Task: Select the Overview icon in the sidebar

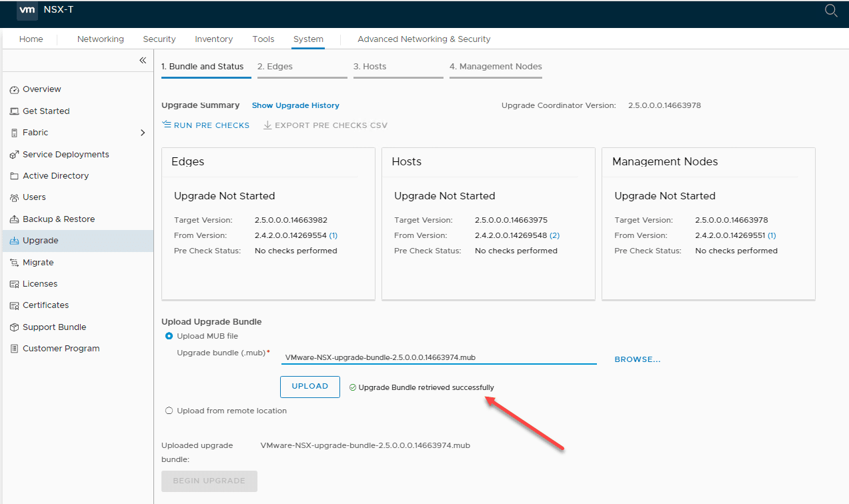Action: [13, 89]
